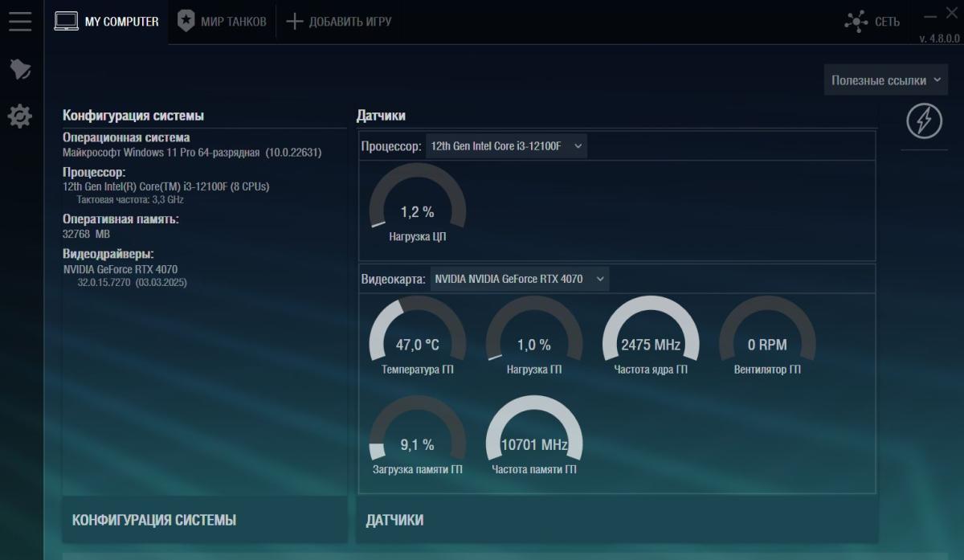The width and height of the screenshot is (964, 560).
Task: Open settings via the gear icon
Action: (20, 117)
